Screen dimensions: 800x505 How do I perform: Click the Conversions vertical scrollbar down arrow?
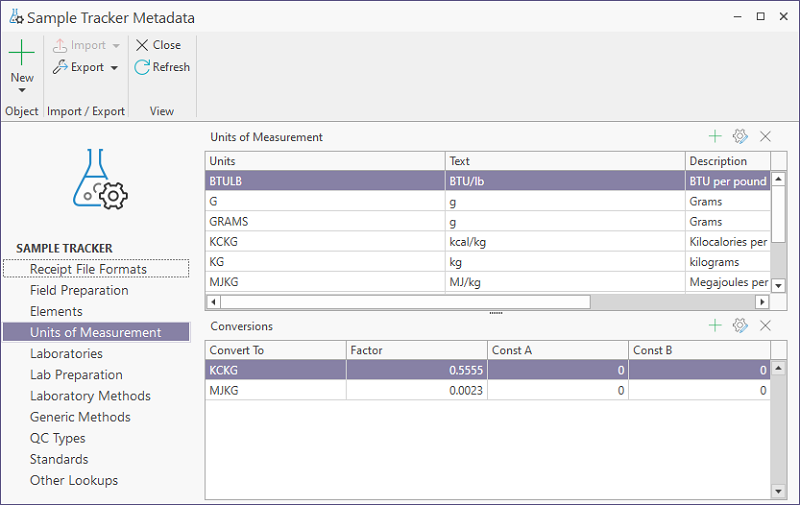click(x=778, y=491)
